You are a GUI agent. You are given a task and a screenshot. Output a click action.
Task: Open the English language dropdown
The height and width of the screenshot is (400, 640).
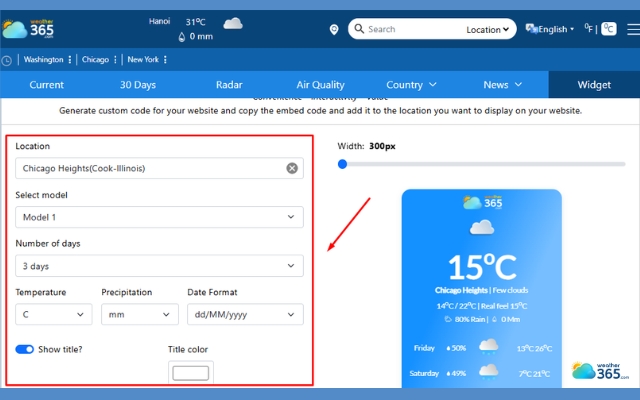(556, 29)
